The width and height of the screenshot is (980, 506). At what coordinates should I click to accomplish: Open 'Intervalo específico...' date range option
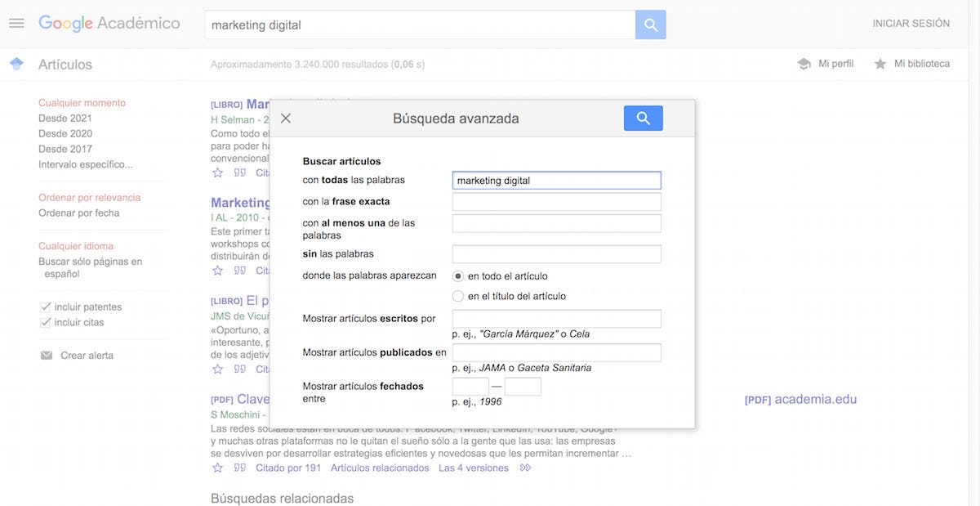(x=85, y=164)
